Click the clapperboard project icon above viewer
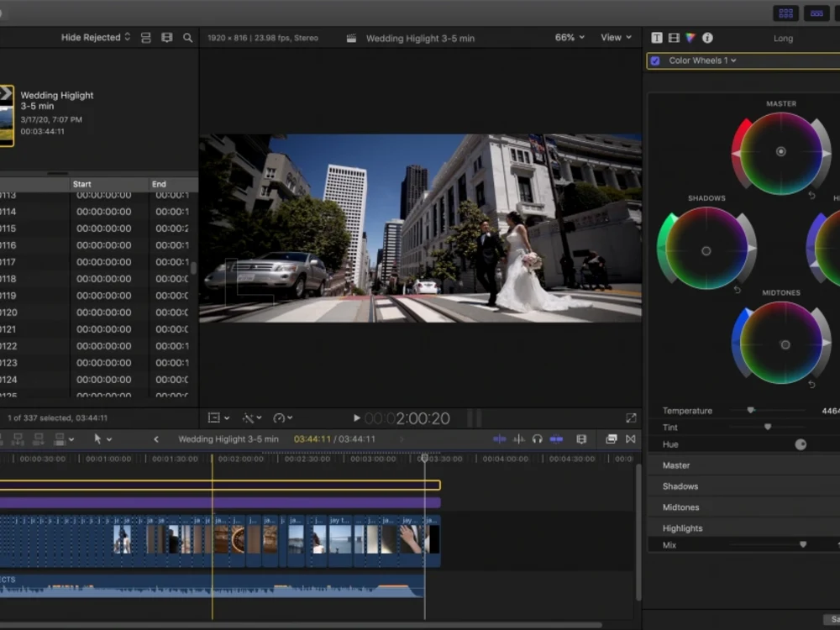The width and height of the screenshot is (840, 630). click(351, 38)
